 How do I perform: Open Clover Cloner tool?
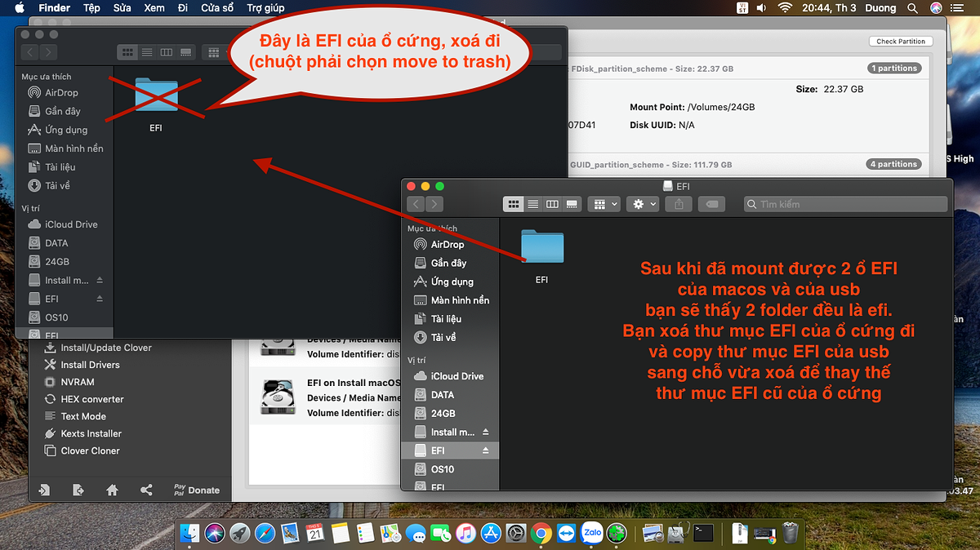pos(81,450)
